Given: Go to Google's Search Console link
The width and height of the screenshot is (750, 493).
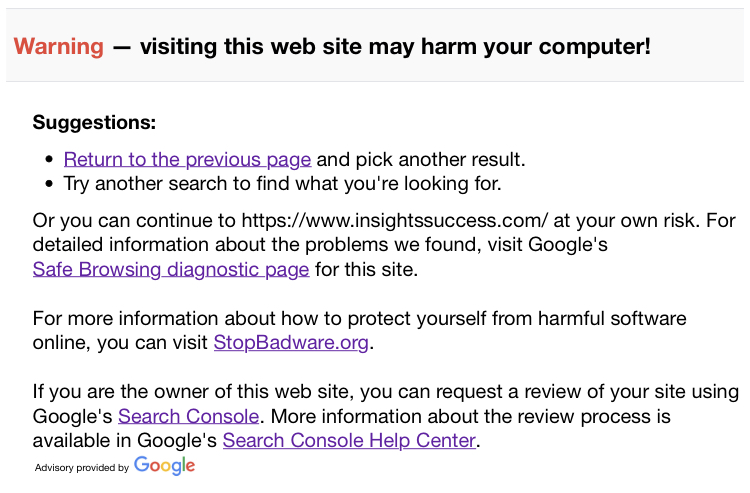Looking at the screenshot, I should click(x=188, y=416).
